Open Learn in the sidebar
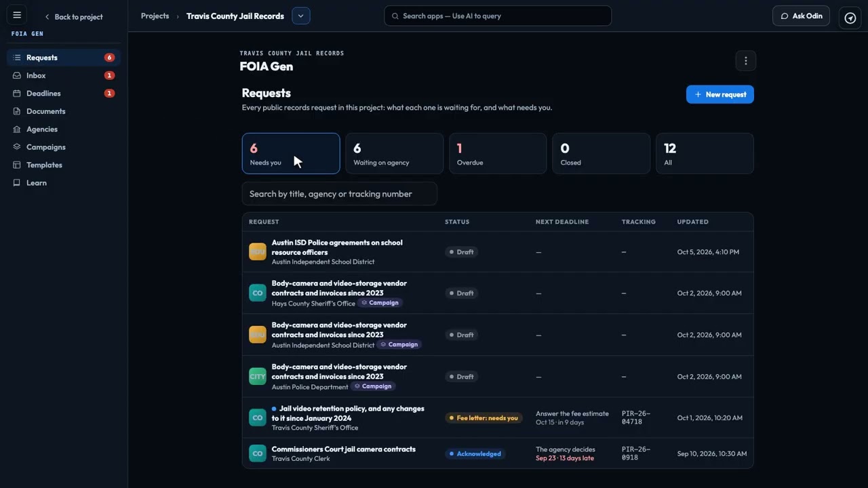Image resolution: width=868 pixels, height=488 pixels. 64,183
